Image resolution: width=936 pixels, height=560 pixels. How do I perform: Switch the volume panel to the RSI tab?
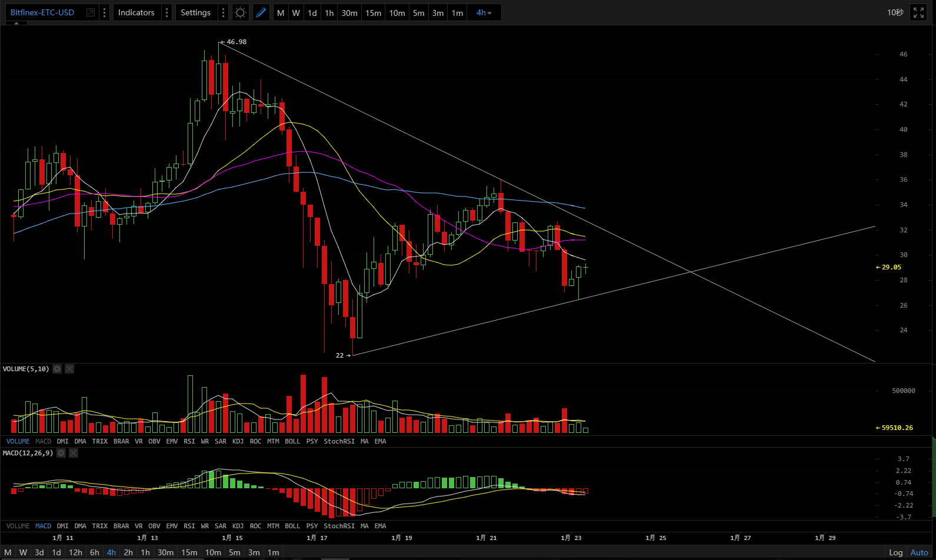189,441
